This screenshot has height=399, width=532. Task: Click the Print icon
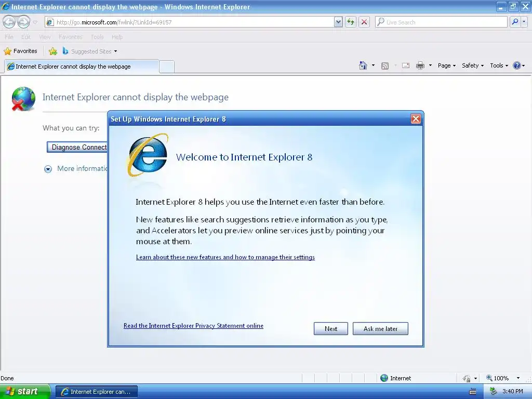click(420, 65)
